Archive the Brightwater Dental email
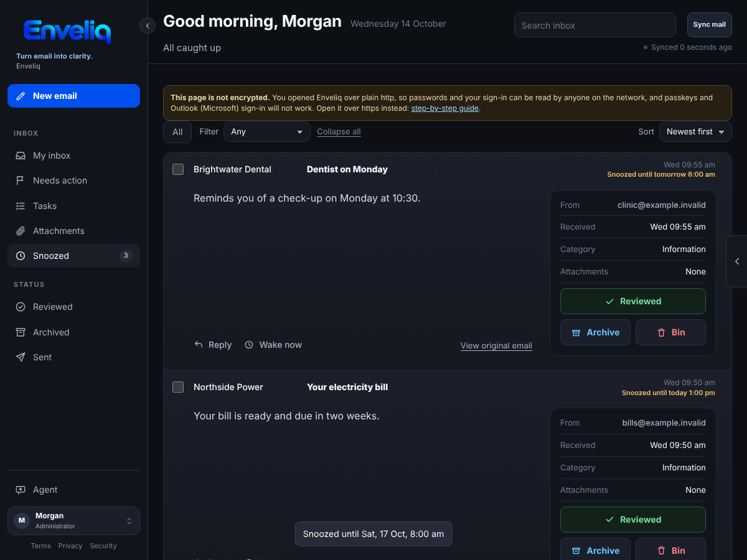The height and width of the screenshot is (560, 747). (596, 332)
